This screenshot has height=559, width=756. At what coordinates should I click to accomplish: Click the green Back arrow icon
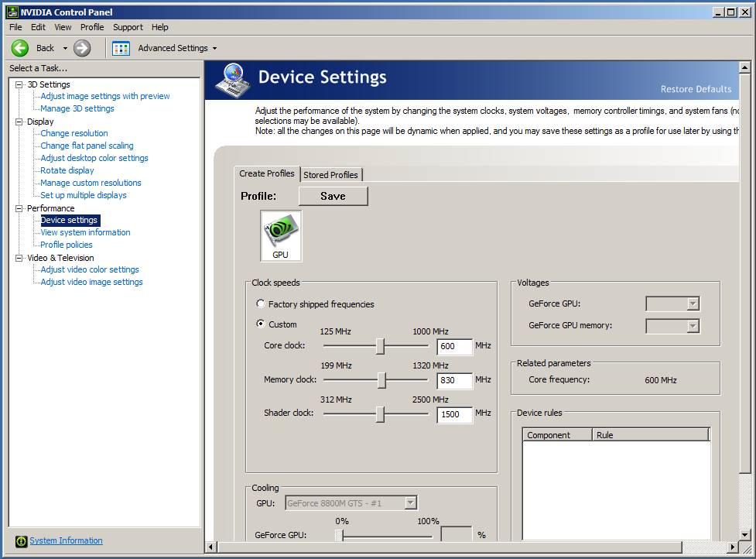pos(20,48)
